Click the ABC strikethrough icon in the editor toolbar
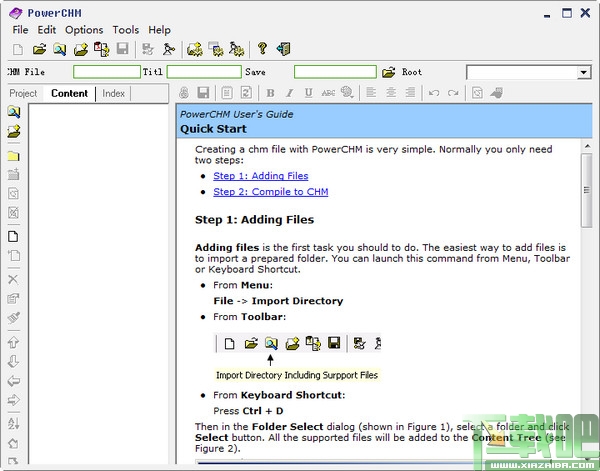The width and height of the screenshot is (600, 471). [328, 93]
